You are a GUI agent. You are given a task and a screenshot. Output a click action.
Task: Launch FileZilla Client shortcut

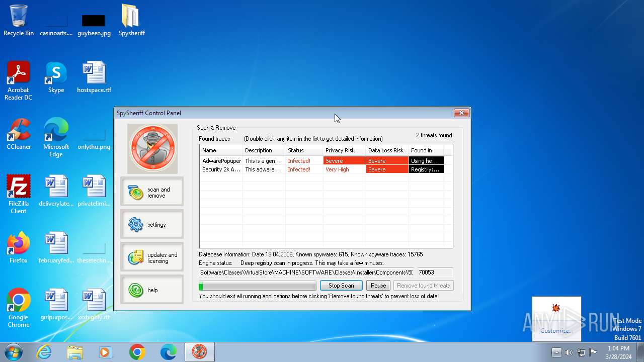19,194
